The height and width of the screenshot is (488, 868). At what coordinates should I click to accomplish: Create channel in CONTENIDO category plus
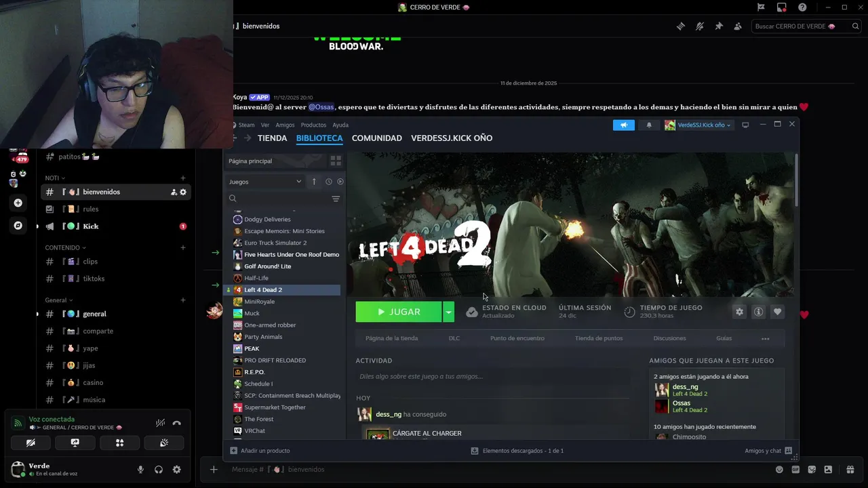tap(183, 248)
